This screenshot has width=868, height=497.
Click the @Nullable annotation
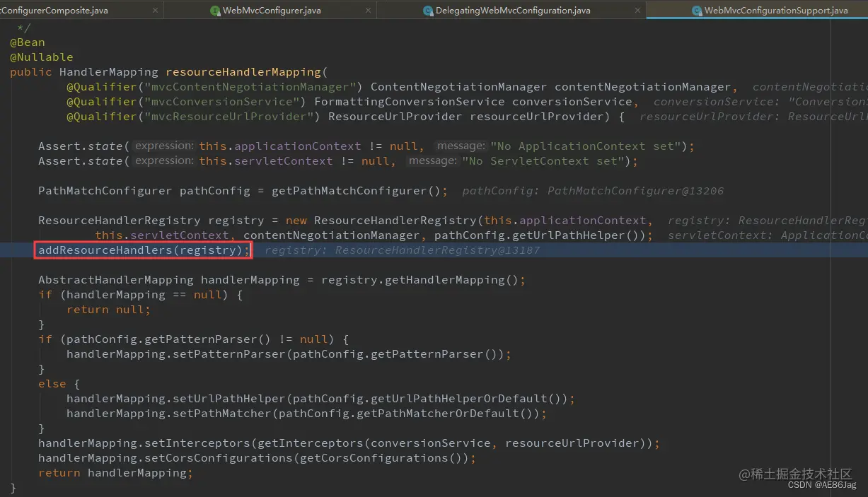click(x=42, y=57)
